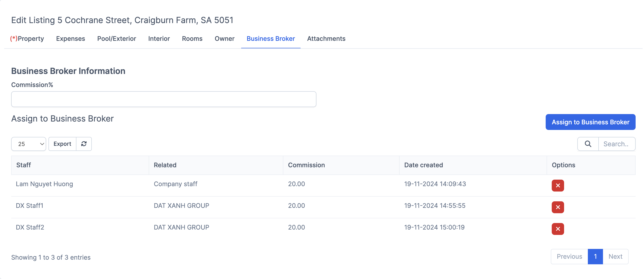
Task: Click the Assign to Business Broker button
Action: click(590, 122)
